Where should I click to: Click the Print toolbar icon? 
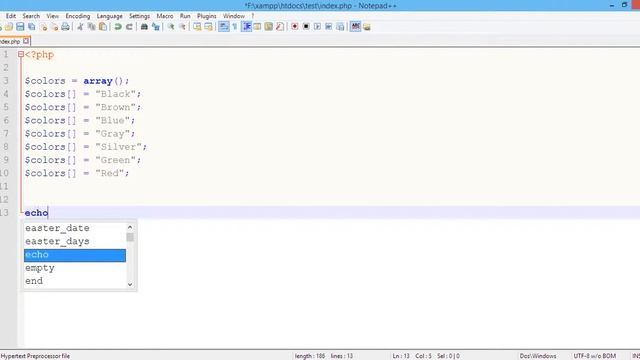tap(65, 27)
